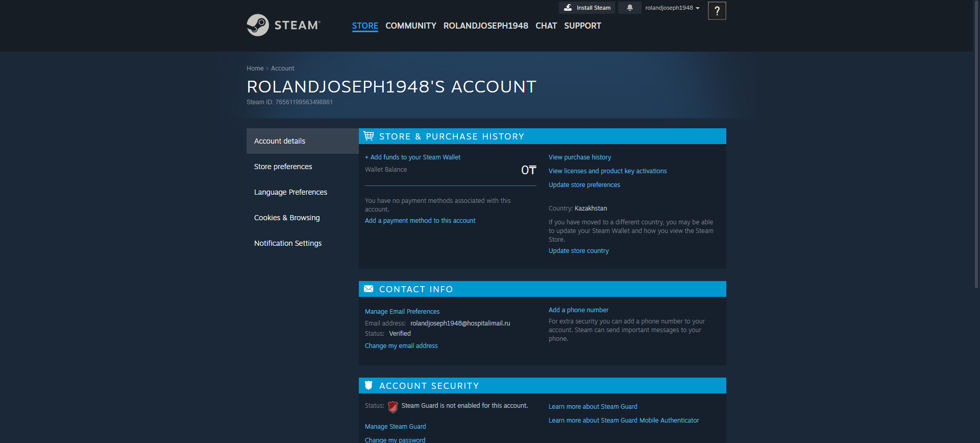The height and width of the screenshot is (443, 980).
Task: Select Store preferences in the sidebar
Action: coord(303,167)
